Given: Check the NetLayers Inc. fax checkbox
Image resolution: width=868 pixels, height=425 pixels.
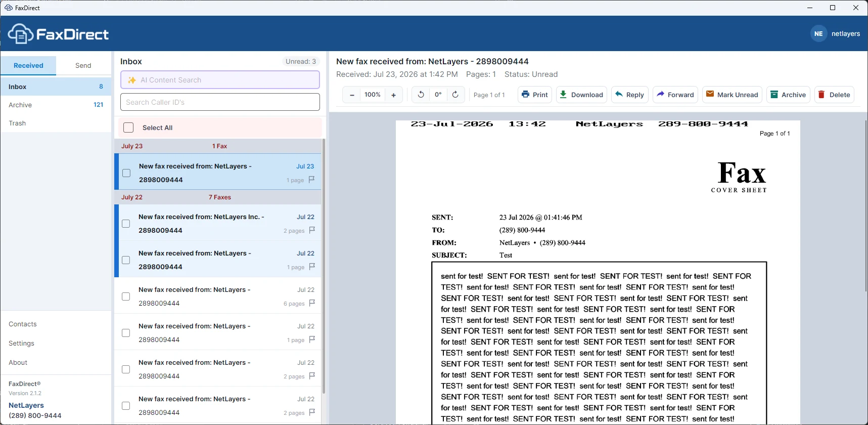Looking at the screenshot, I should coord(126,224).
